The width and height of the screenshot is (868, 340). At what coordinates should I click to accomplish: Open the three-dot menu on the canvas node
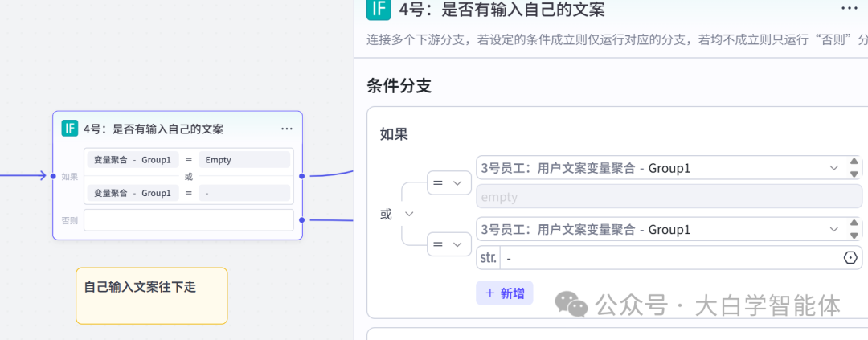click(287, 129)
